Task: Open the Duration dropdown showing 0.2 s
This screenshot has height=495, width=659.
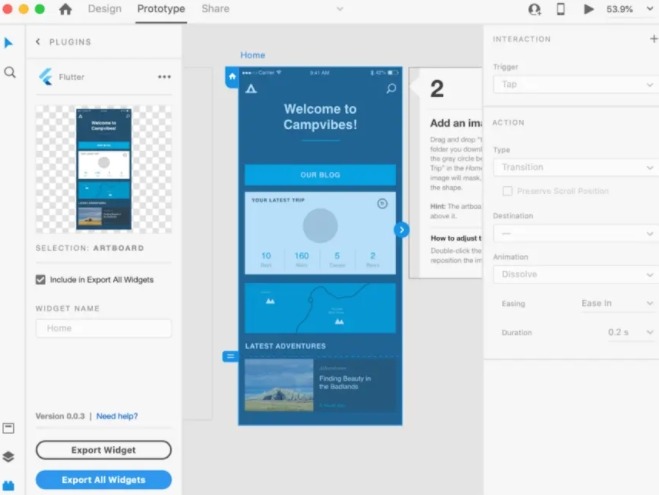Action: (x=630, y=332)
